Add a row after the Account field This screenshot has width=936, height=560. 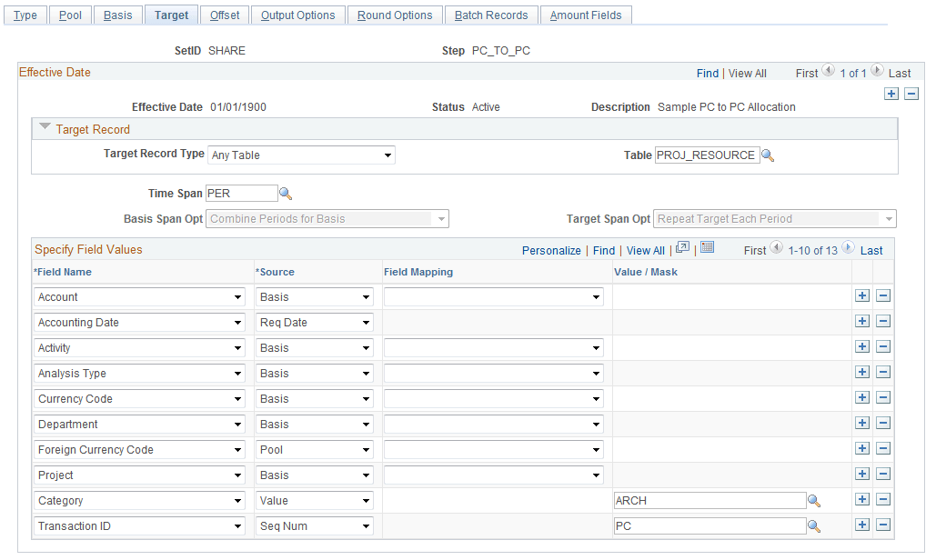[862, 296]
